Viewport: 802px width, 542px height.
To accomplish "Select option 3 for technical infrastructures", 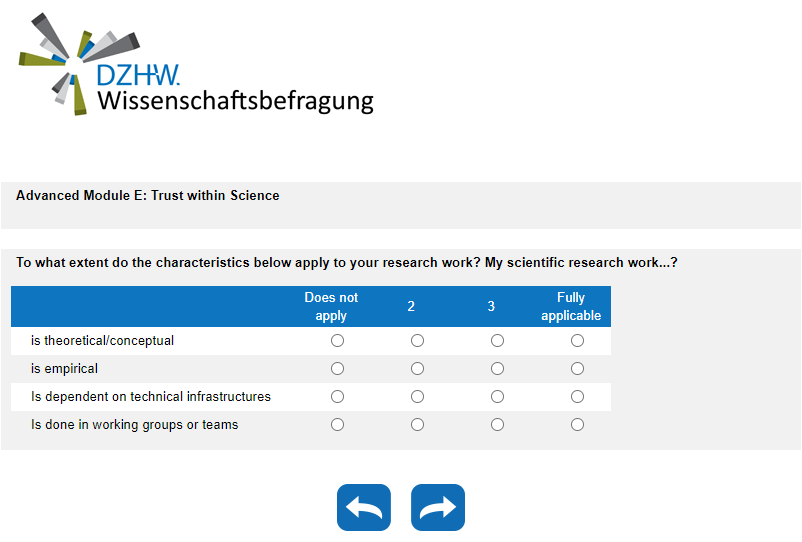I will [x=497, y=397].
